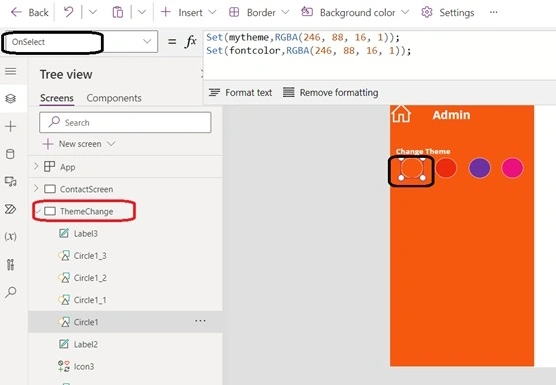This screenshot has width=556, height=385.
Task: Open Circle1 more options ellipsis
Action: (200, 321)
